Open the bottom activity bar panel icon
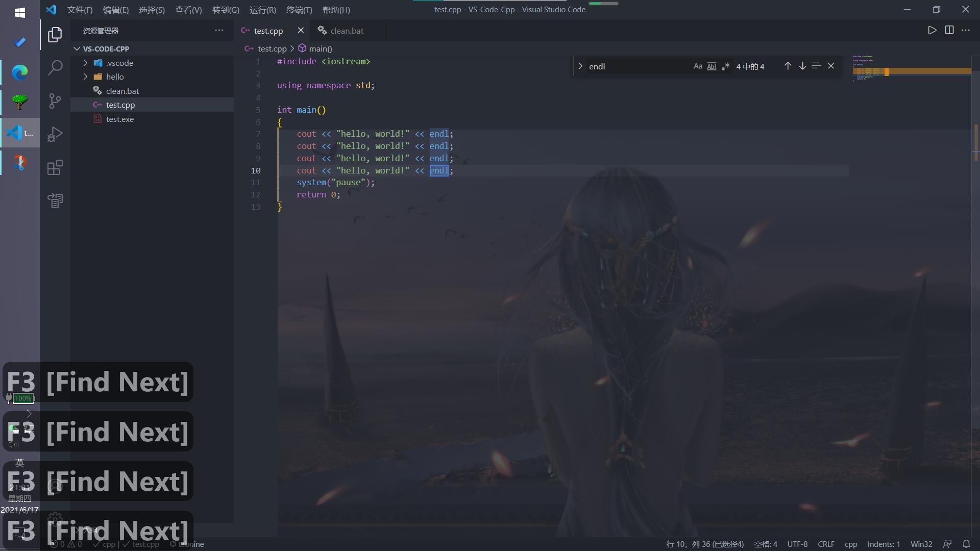 tap(55, 201)
